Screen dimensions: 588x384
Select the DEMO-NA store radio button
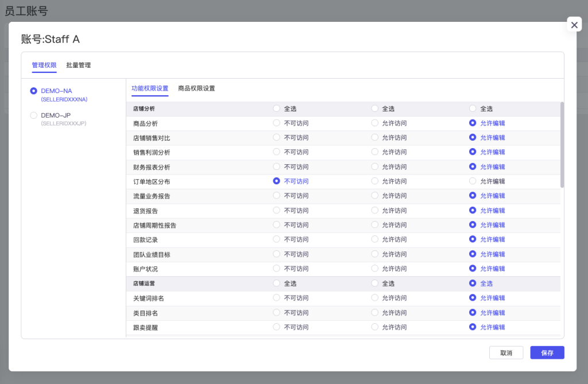[34, 91]
